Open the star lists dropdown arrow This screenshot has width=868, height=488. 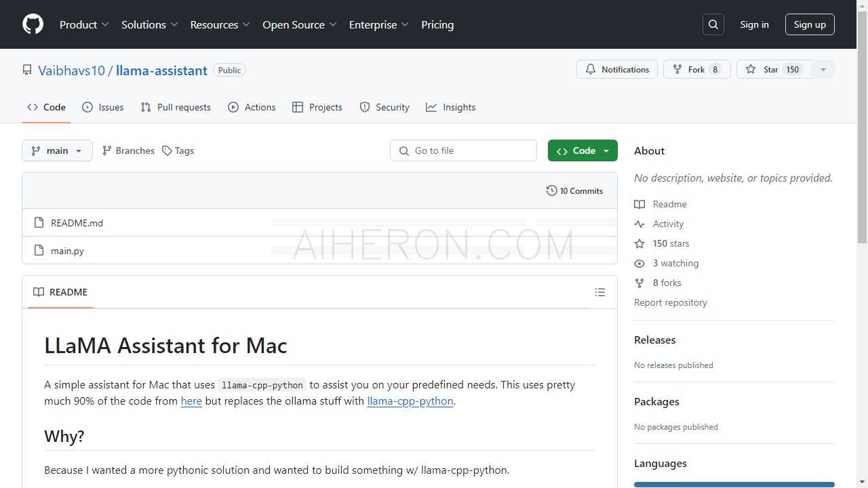pyautogui.click(x=823, y=69)
